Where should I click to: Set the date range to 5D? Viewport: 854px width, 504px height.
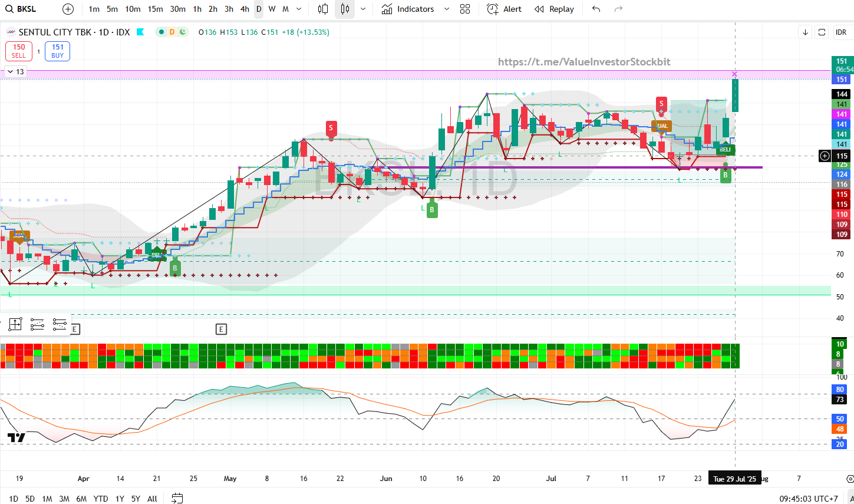(30, 499)
